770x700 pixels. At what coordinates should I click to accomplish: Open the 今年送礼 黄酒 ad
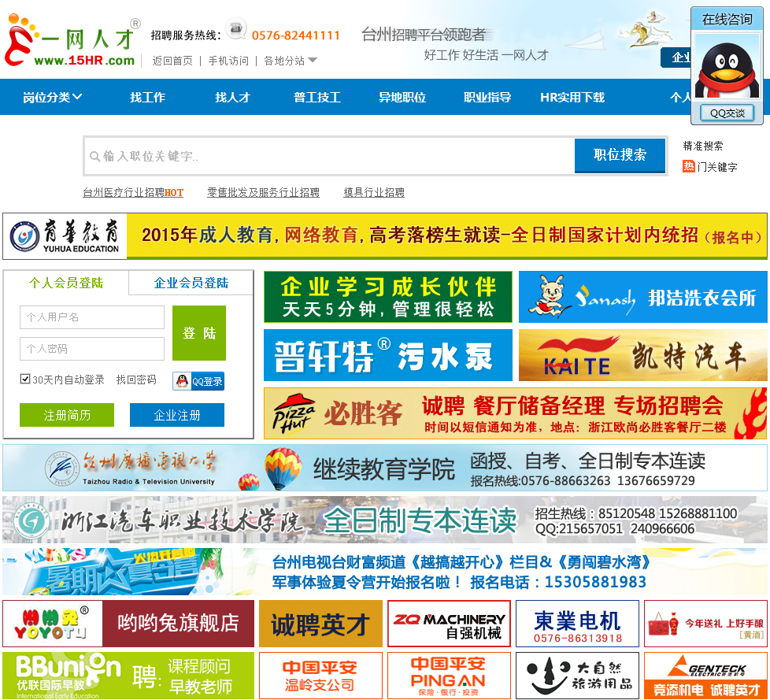(x=705, y=624)
